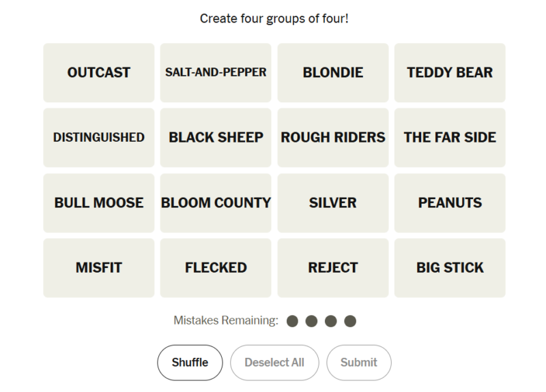Choose the BLOOM COUNTY tile

pyautogui.click(x=216, y=202)
